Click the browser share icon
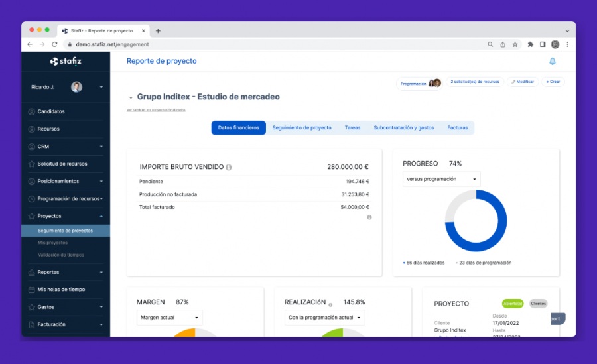 503,44
